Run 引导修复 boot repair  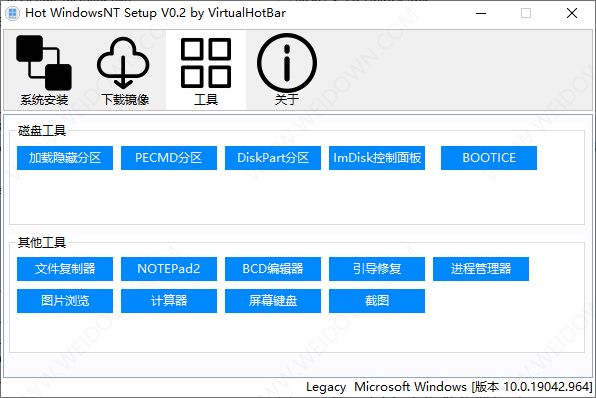pyautogui.click(x=377, y=269)
